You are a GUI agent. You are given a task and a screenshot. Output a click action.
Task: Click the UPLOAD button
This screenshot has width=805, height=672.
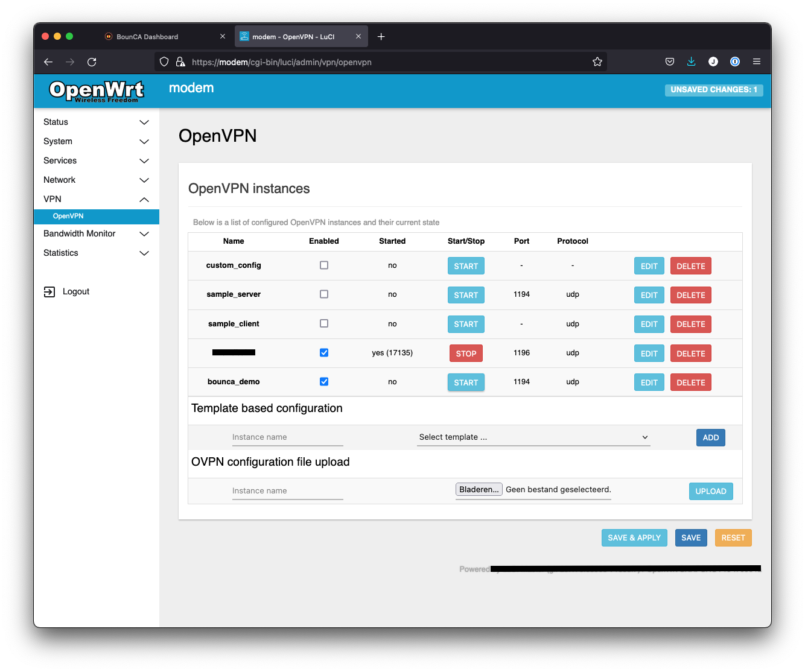(x=711, y=492)
